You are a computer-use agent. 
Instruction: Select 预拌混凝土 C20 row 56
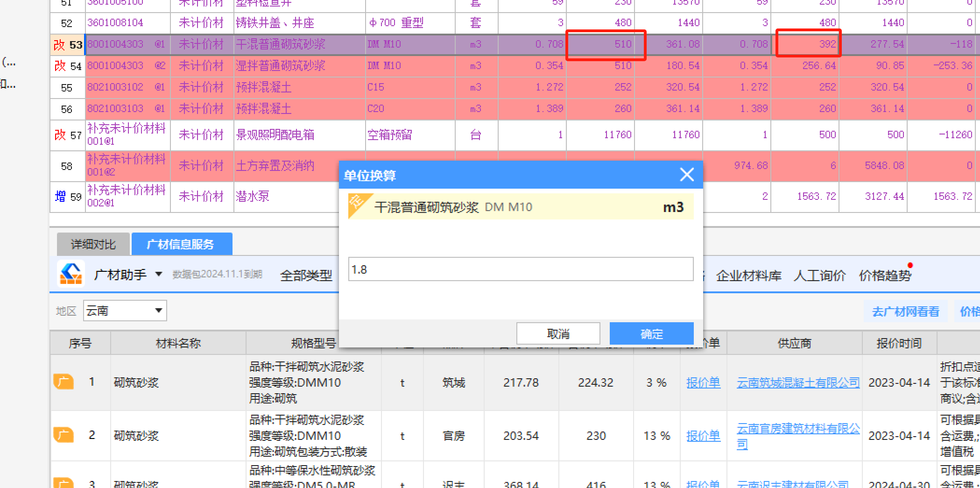[x=299, y=109]
